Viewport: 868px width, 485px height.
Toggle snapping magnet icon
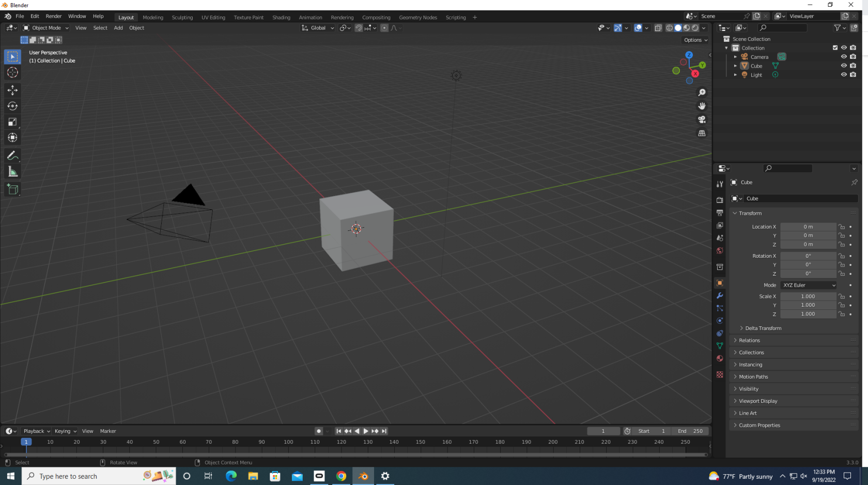coord(359,28)
